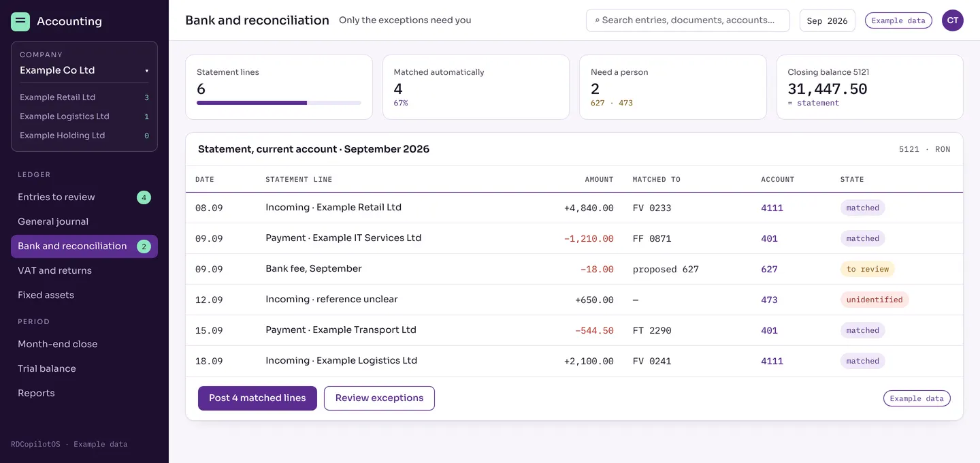
Task: Open account 4111 for Example Retail row
Action: coord(772,208)
